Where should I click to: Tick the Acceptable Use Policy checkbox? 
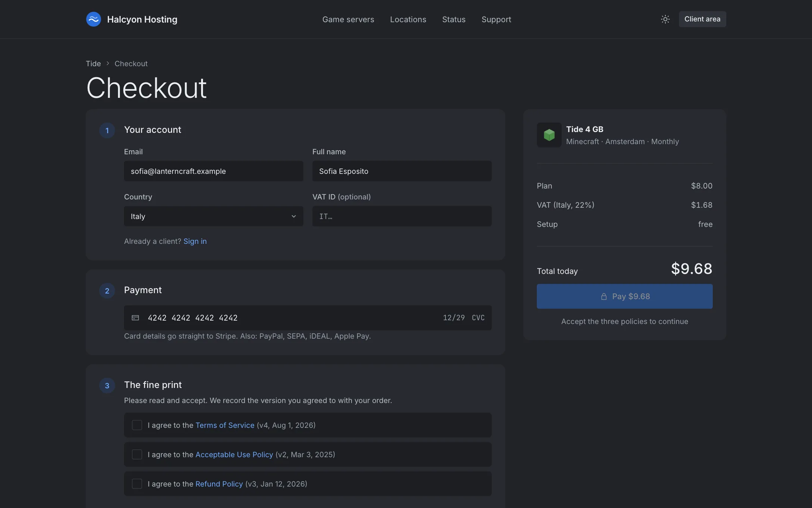[x=137, y=455]
